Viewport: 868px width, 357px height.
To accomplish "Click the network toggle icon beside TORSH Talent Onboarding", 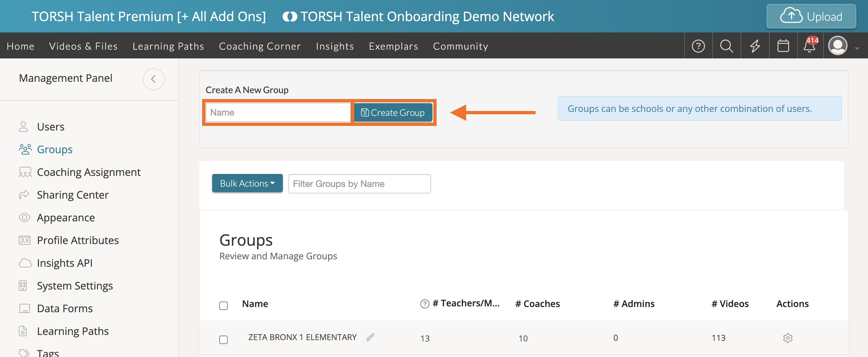I will pyautogui.click(x=289, y=17).
